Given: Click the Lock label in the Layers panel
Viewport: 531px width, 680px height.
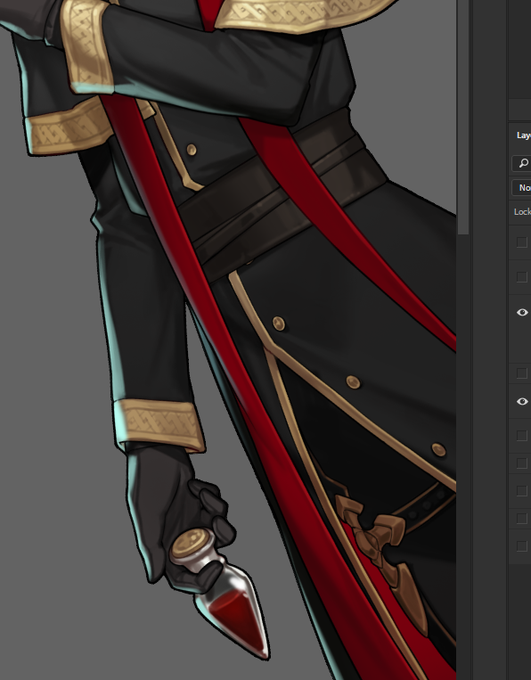Looking at the screenshot, I should [x=522, y=212].
